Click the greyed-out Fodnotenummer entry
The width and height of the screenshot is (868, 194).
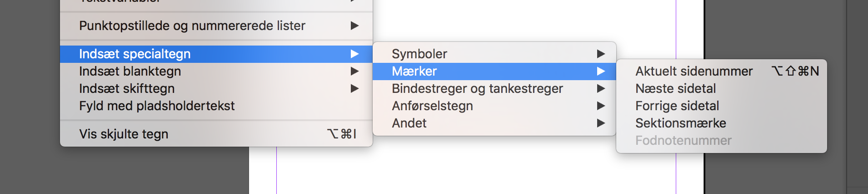[683, 141]
